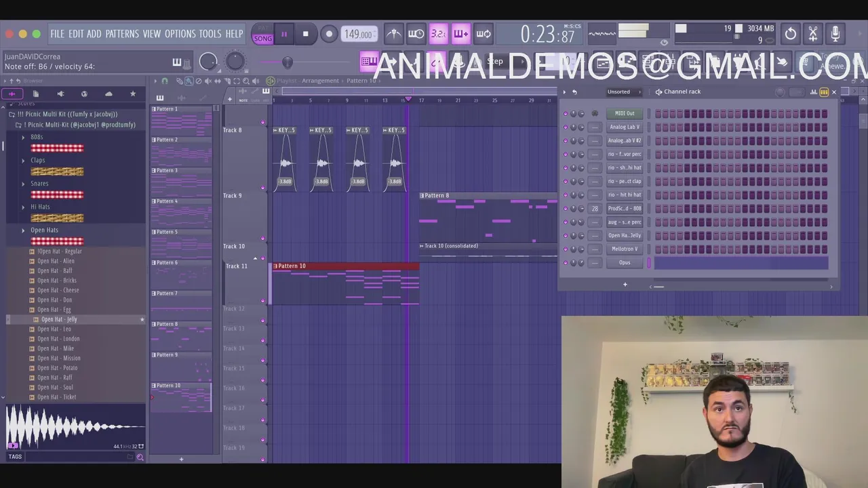Screen dimensions: 868x488
Task: Select the browser files tab icon
Action: (36, 94)
